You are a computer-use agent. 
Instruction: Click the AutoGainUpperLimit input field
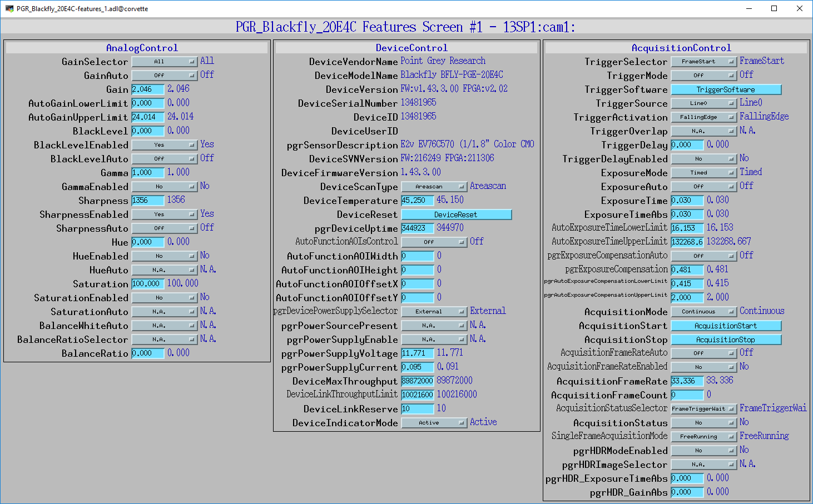coord(148,117)
